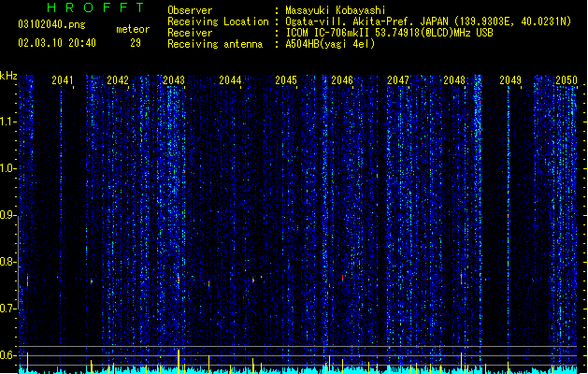Click the 1.1 frequency axis label
The height and width of the screenshot is (374, 588).
point(8,122)
